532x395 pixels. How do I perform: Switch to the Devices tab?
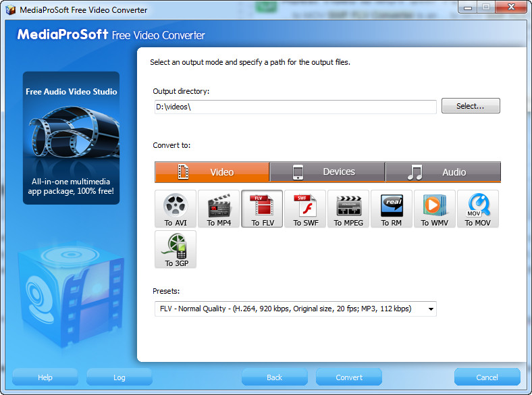[327, 172]
